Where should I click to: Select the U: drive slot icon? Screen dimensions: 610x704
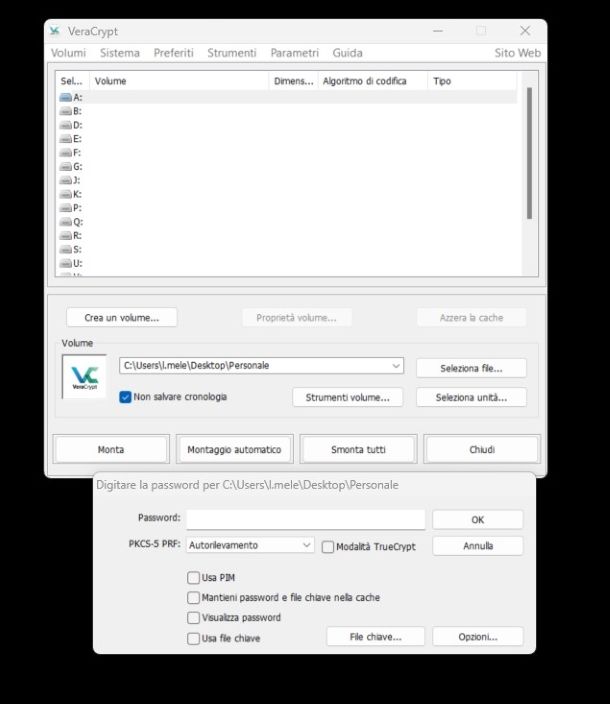pyautogui.click(x=66, y=264)
